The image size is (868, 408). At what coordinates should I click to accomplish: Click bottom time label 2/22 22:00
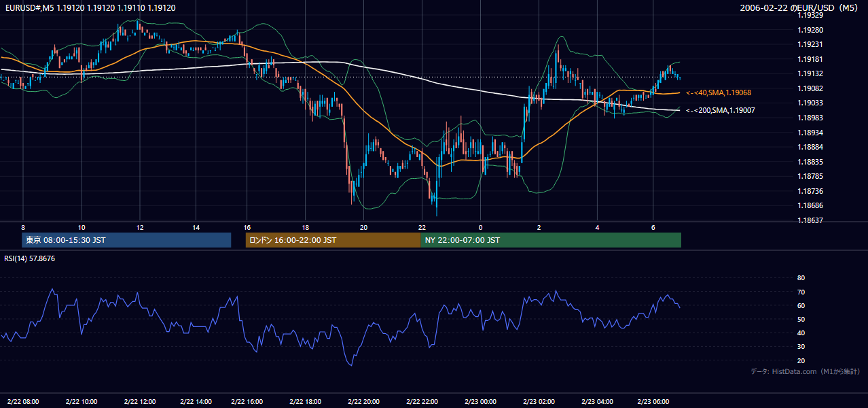click(422, 401)
